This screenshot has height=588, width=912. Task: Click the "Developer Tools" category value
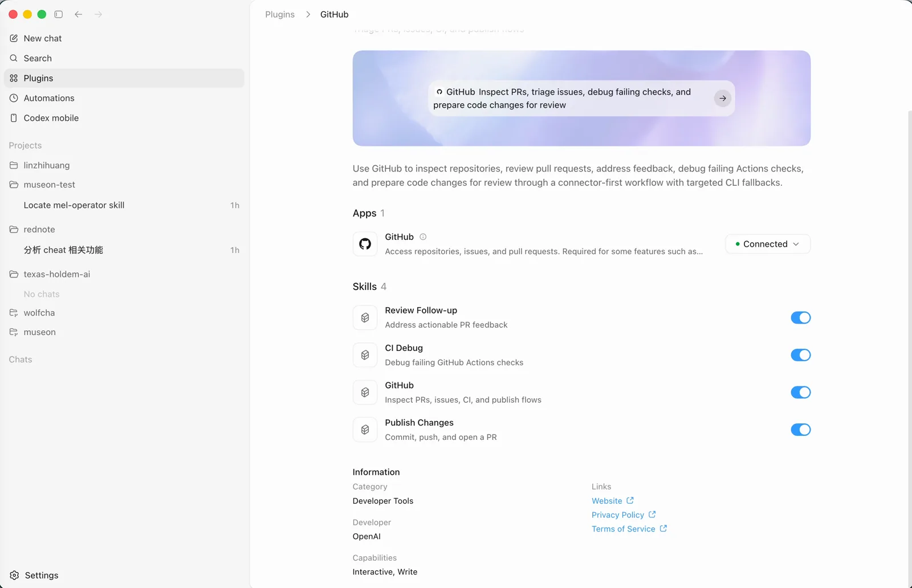click(383, 501)
